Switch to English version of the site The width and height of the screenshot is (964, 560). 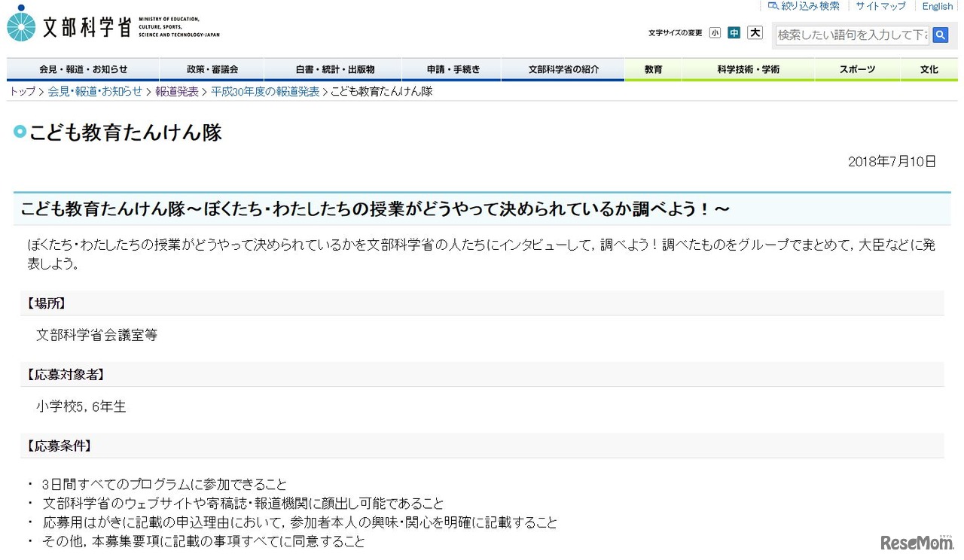[x=936, y=6]
